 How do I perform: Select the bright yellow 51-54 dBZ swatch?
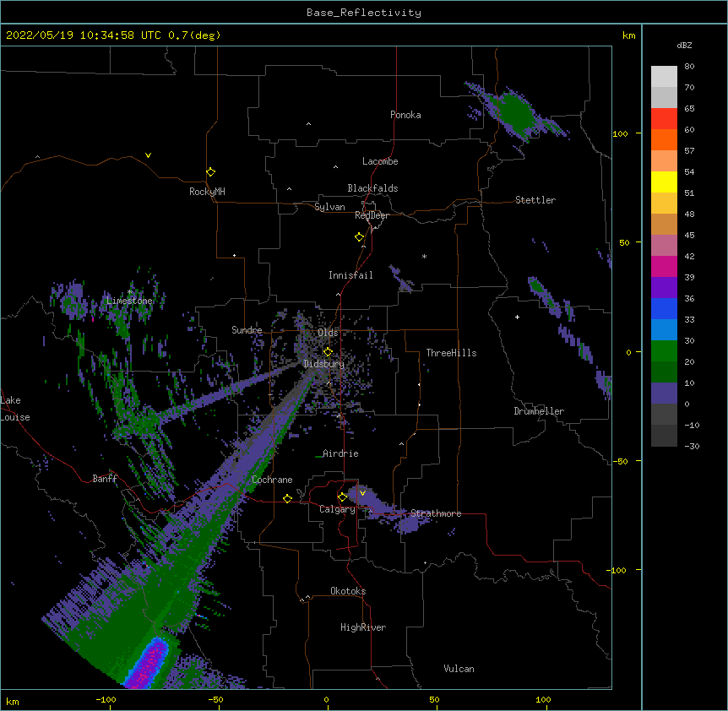[664, 182]
